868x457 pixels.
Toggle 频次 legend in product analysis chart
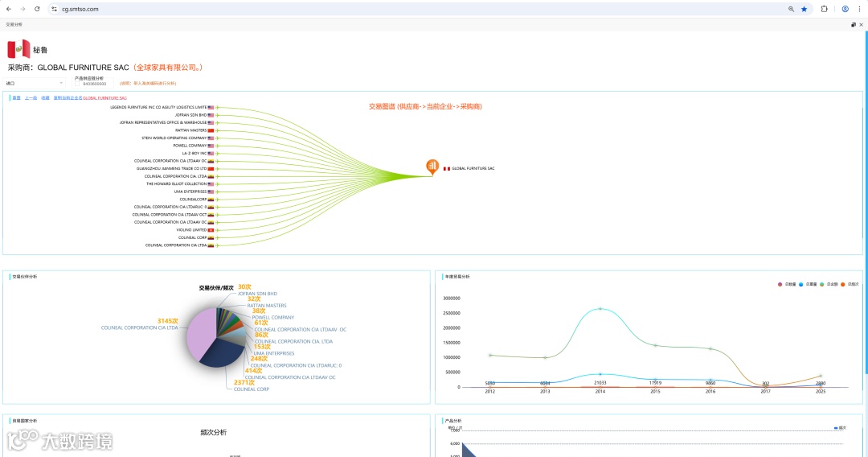(x=841, y=428)
